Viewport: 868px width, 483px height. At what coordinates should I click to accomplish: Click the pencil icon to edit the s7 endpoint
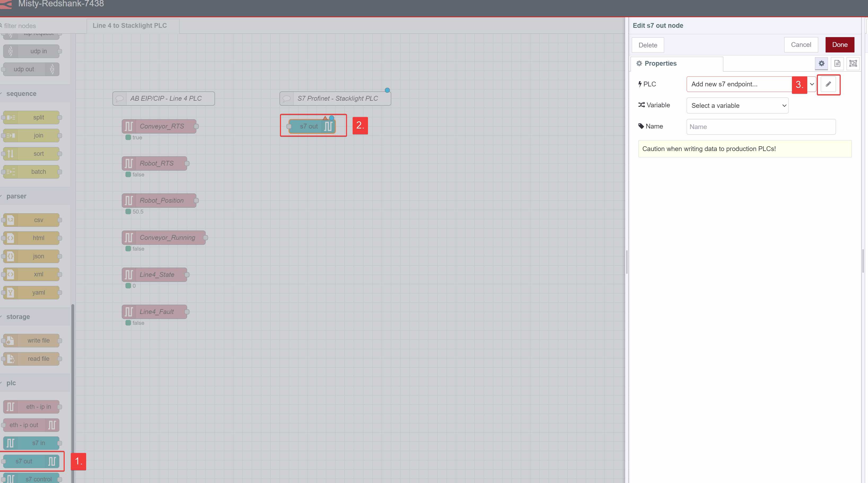coord(828,84)
